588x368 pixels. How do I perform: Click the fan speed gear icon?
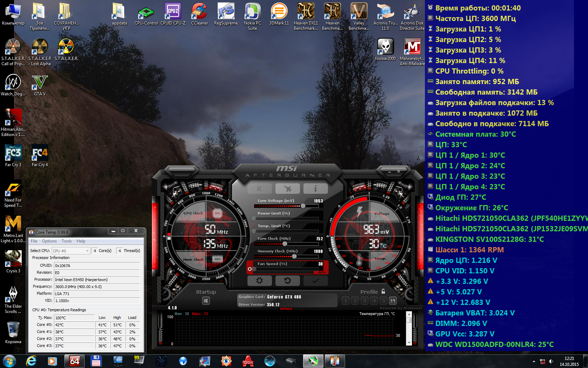tap(250, 269)
